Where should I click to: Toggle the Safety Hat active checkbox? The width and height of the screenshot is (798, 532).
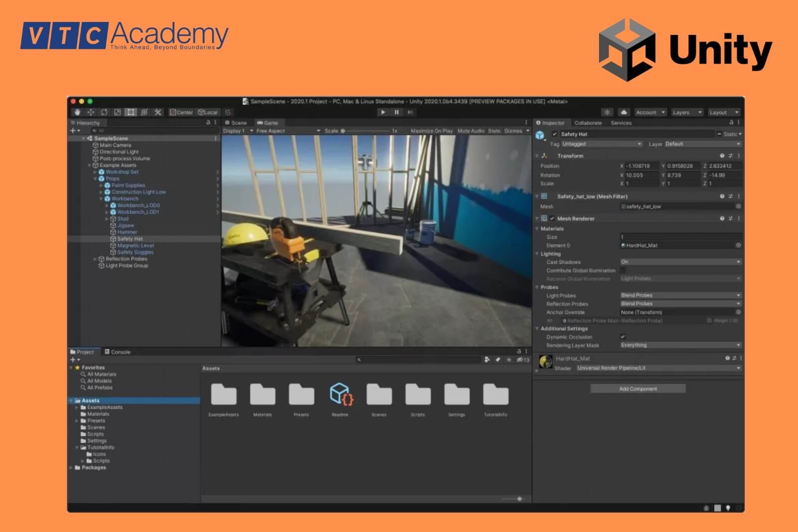click(555, 134)
